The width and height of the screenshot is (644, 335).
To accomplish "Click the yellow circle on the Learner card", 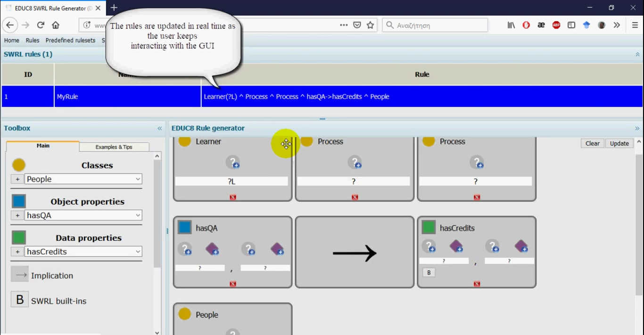I will (185, 141).
